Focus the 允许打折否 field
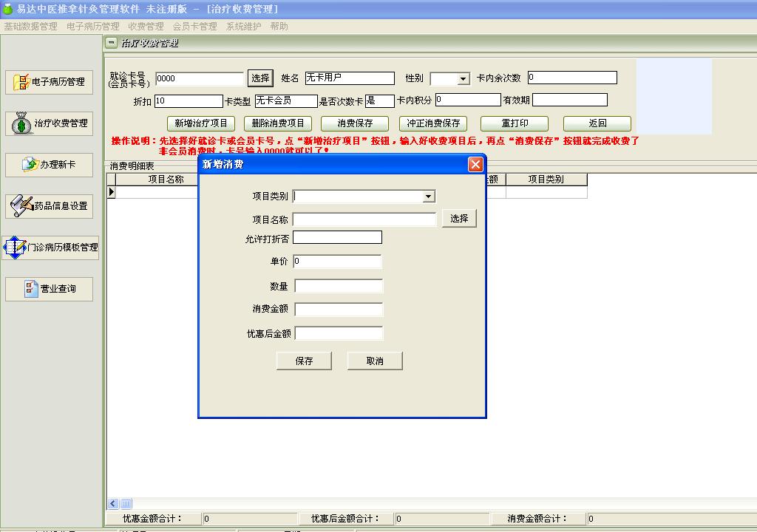Screen dimensions: 757x532 pos(337,237)
